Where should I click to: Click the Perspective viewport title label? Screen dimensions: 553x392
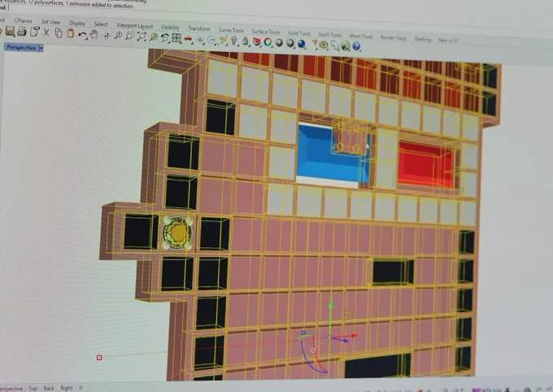[x=21, y=48]
